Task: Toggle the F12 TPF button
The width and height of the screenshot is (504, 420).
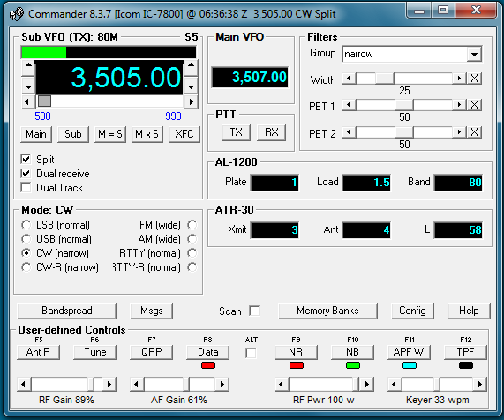Action: [465, 352]
